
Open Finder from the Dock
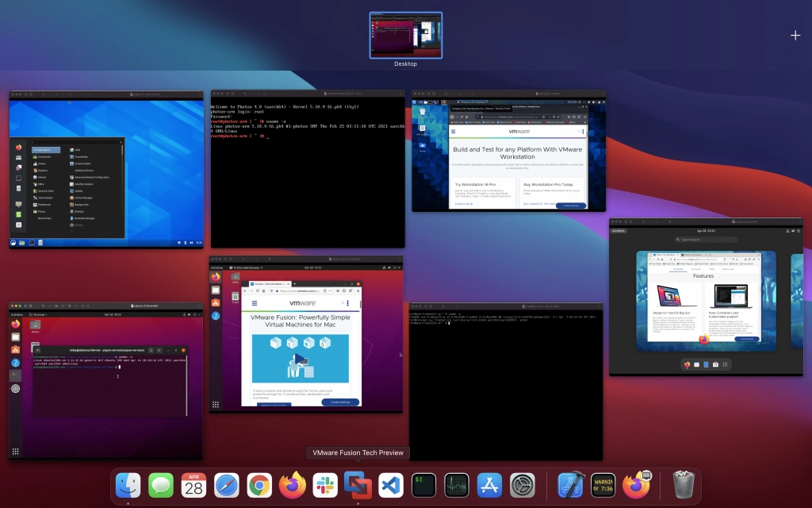tap(128, 485)
